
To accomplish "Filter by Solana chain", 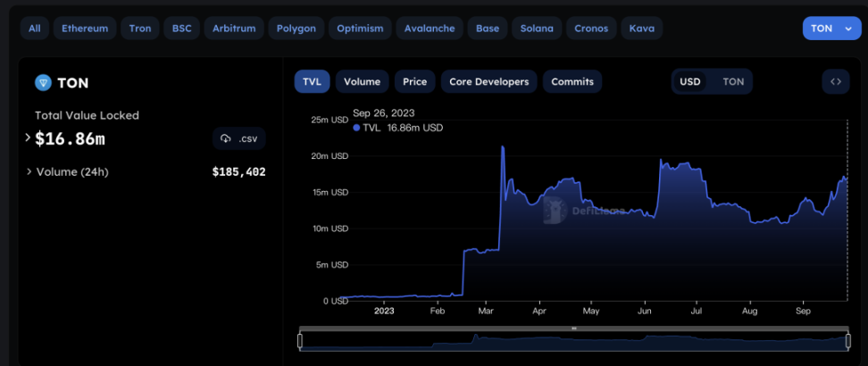I will [x=537, y=29].
